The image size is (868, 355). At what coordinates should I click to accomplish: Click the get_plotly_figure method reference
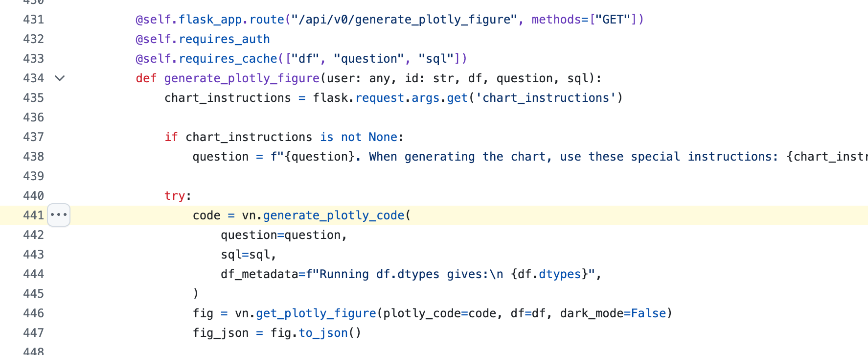316,313
